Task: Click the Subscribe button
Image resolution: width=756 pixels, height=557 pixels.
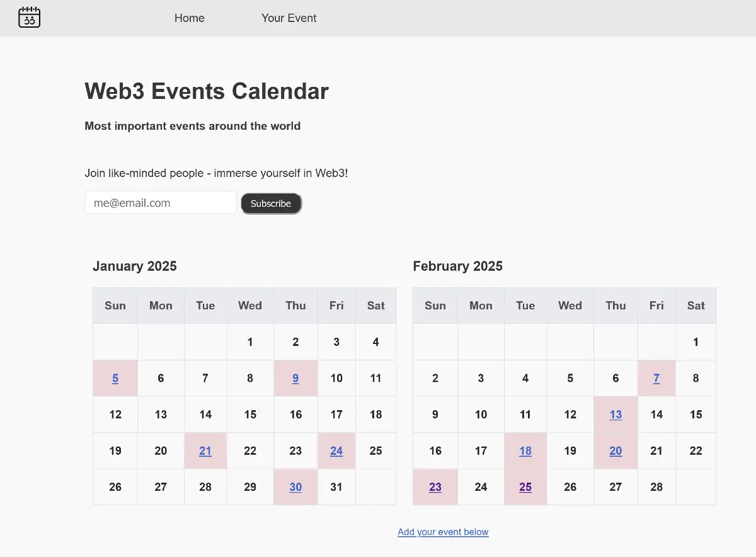Action: (271, 203)
